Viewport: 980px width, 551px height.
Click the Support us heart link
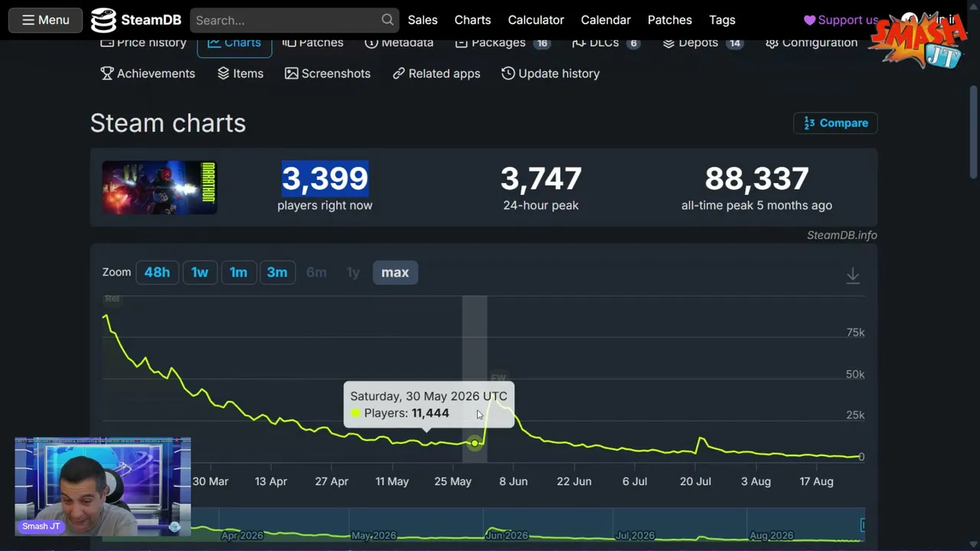[x=841, y=20]
